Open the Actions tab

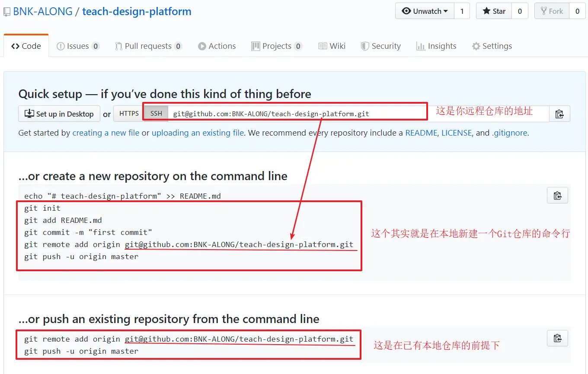[217, 46]
